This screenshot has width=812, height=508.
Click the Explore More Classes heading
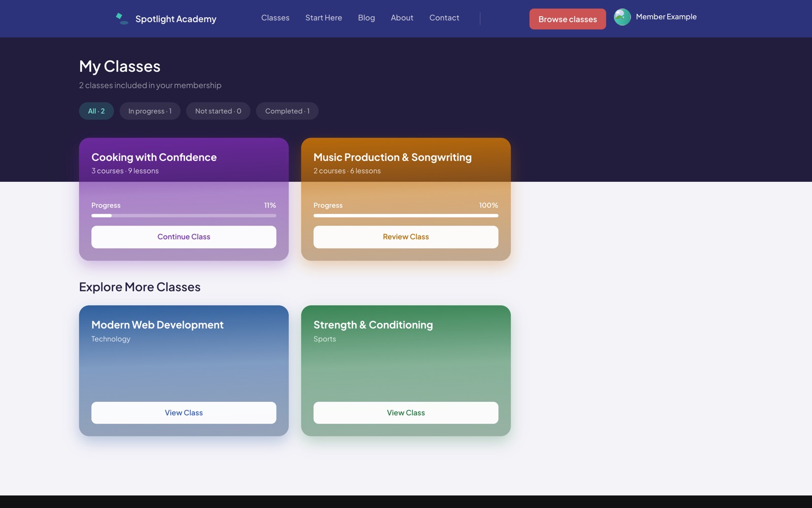[140, 287]
